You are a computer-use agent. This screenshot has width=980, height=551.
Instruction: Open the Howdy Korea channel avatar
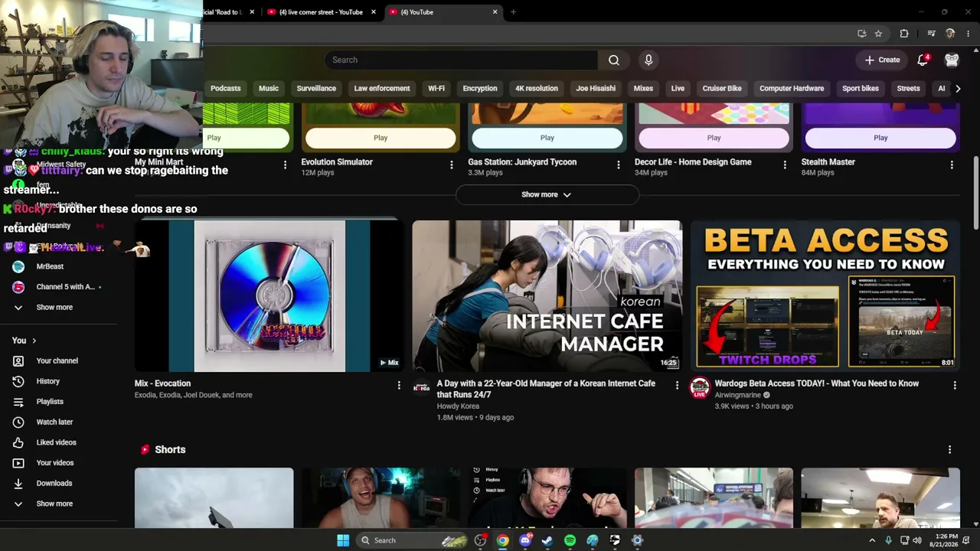(x=421, y=387)
